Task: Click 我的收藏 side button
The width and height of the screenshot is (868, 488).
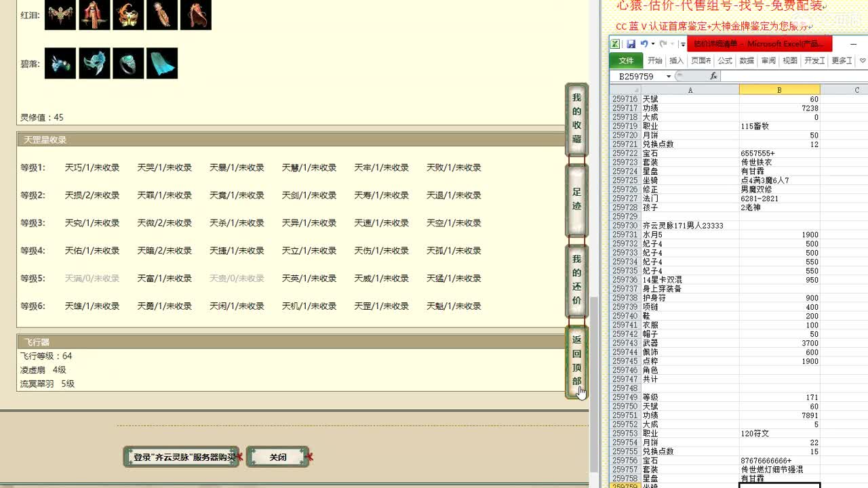Action: [x=576, y=119]
